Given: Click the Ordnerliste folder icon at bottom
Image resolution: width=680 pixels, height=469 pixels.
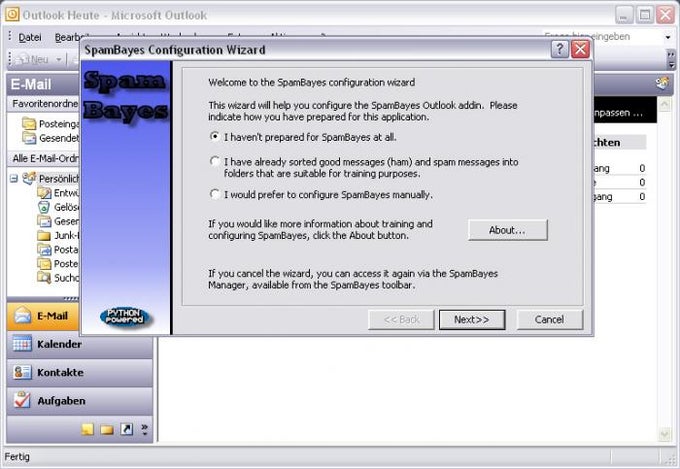Looking at the screenshot, I should [x=107, y=430].
